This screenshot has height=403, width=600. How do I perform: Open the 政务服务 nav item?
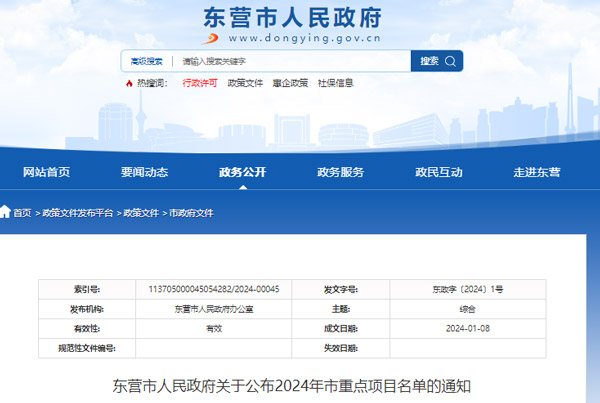click(341, 172)
